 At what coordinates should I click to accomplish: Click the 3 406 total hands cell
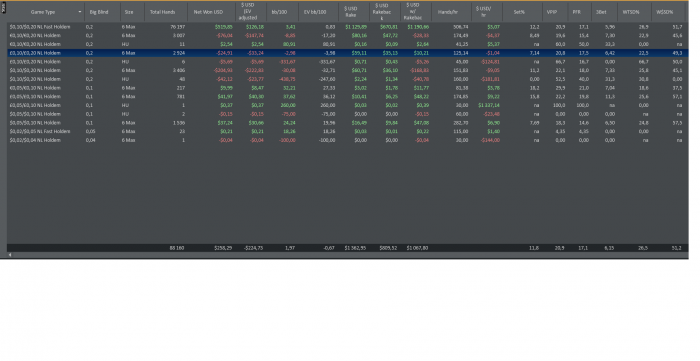(x=179, y=70)
